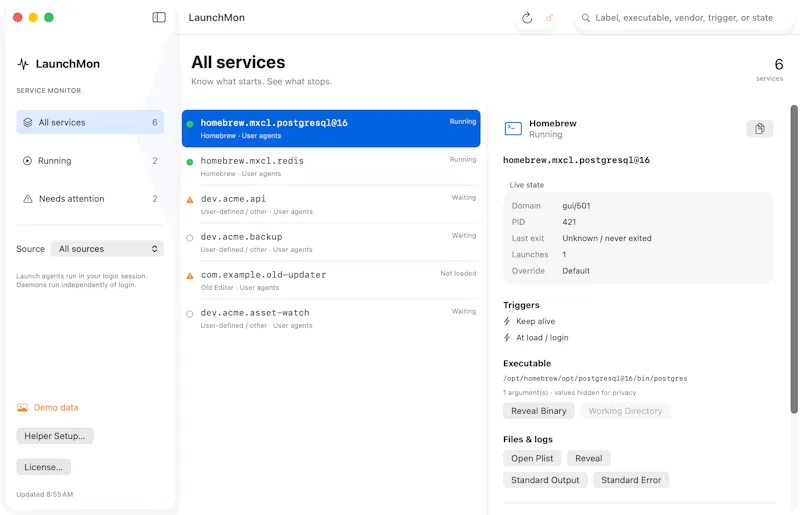The image size is (800, 515).
Task: Select com.example.old-updater service row
Action: click(331, 280)
